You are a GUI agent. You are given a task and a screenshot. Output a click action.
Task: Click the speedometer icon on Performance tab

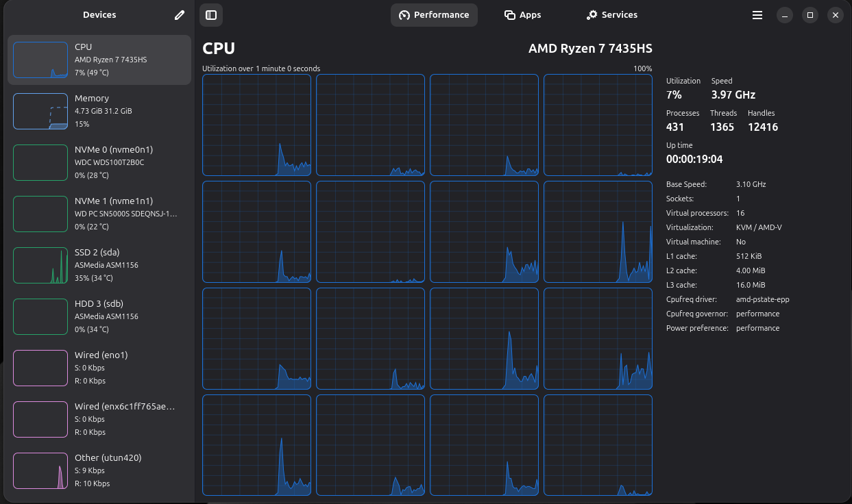pyautogui.click(x=404, y=15)
